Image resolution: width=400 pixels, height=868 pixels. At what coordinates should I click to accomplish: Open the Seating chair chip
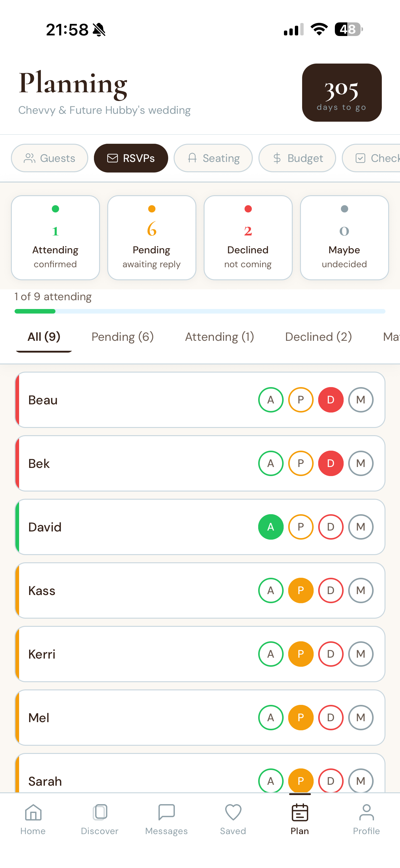pos(213,158)
